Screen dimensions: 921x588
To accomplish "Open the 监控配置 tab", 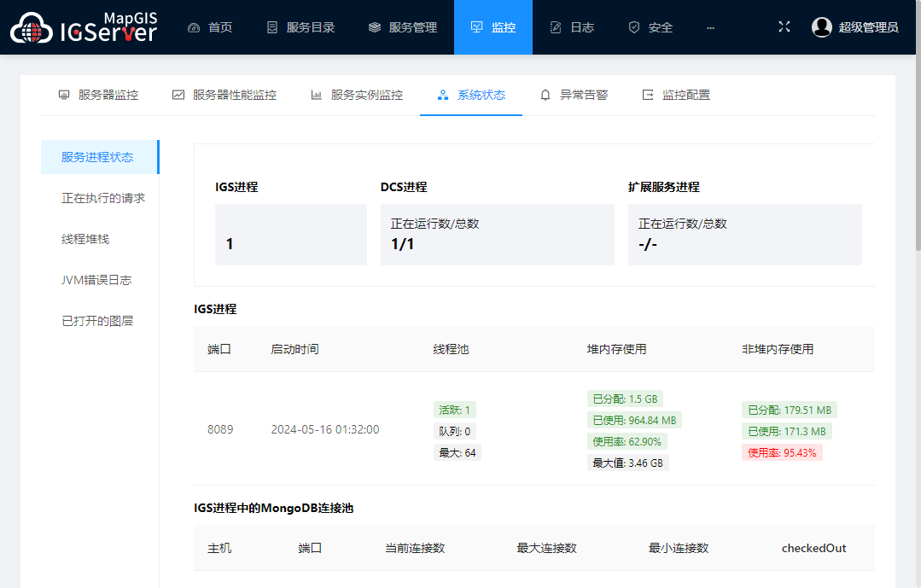I will (x=676, y=95).
